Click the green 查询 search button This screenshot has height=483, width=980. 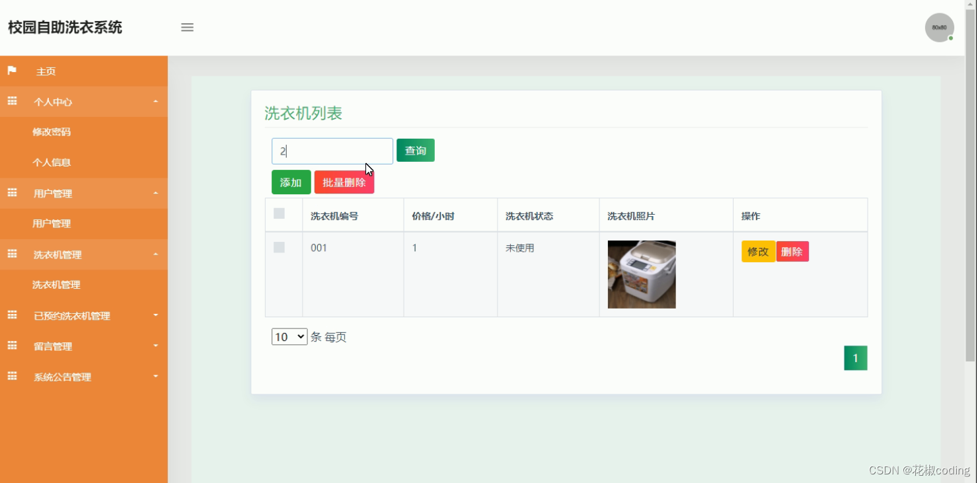point(415,150)
